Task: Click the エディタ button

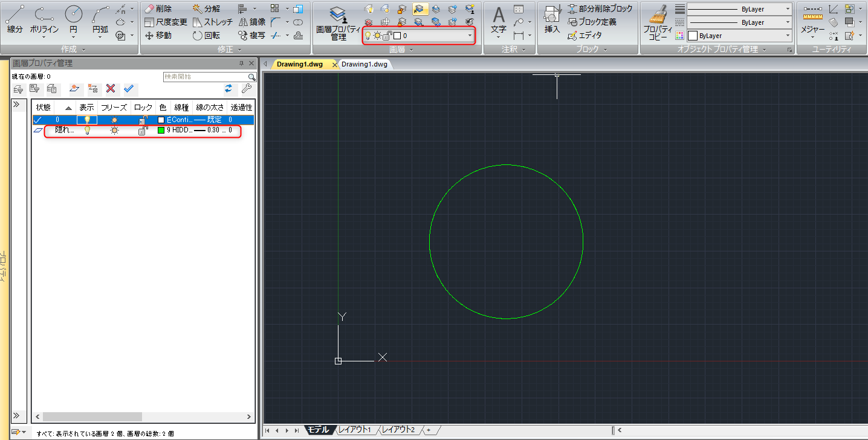Action: (x=585, y=36)
